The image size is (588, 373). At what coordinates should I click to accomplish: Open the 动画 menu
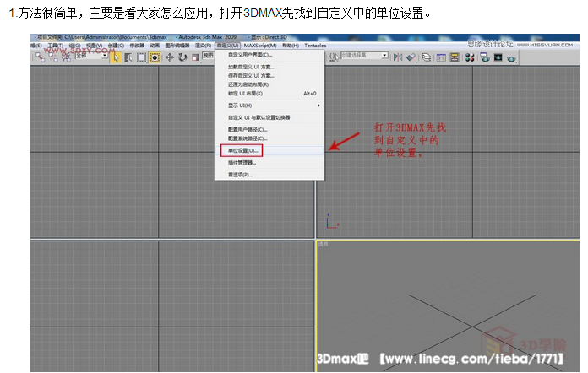click(155, 46)
